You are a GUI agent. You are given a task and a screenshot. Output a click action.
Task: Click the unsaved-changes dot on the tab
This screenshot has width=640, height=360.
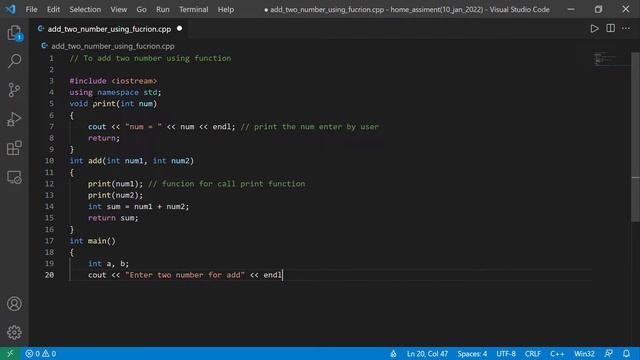coord(180,29)
